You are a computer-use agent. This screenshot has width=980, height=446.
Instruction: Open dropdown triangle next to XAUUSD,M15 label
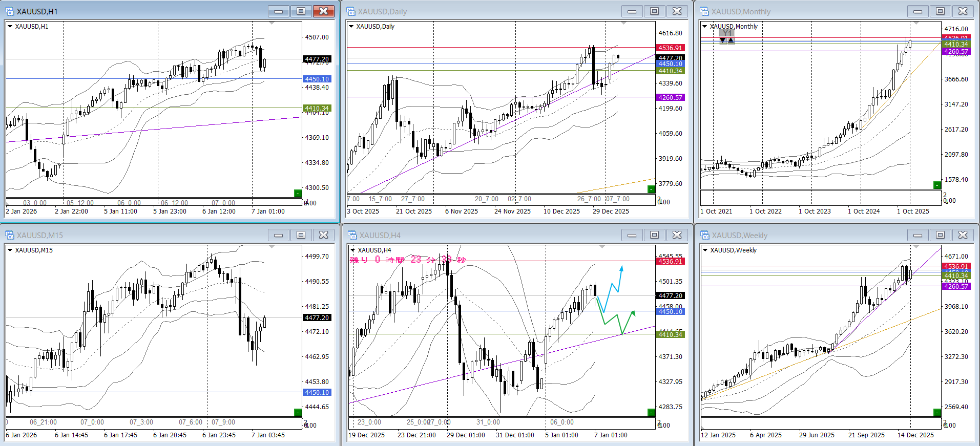[10, 250]
